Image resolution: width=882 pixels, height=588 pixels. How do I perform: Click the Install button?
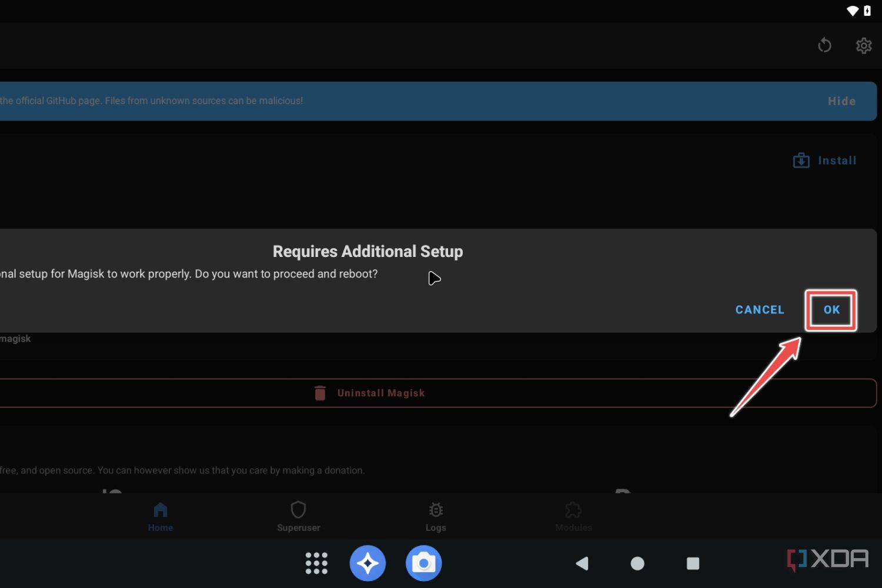pos(825,161)
